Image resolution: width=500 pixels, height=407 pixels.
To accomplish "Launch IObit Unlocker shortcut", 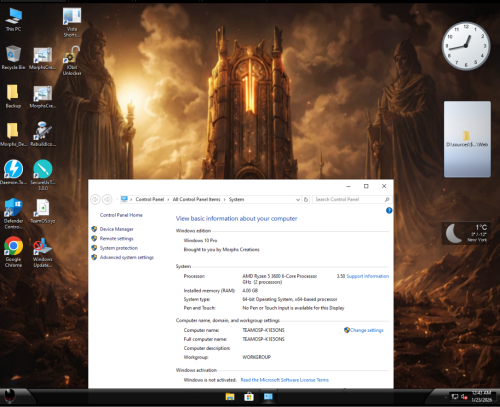I will [72, 61].
